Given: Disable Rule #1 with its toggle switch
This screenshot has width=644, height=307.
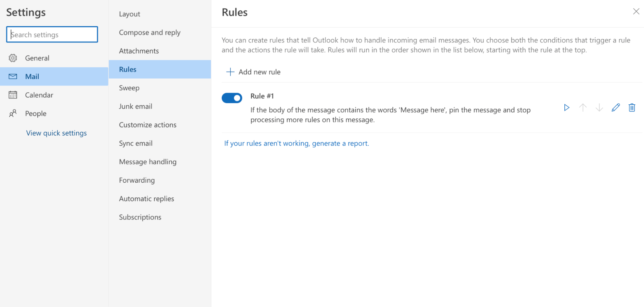Looking at the screenshot, I should pyautogui.click(x=232, y=98).
